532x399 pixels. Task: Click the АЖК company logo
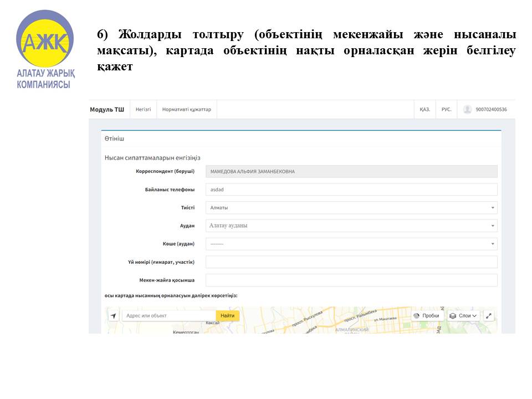[x=45, y=42]
